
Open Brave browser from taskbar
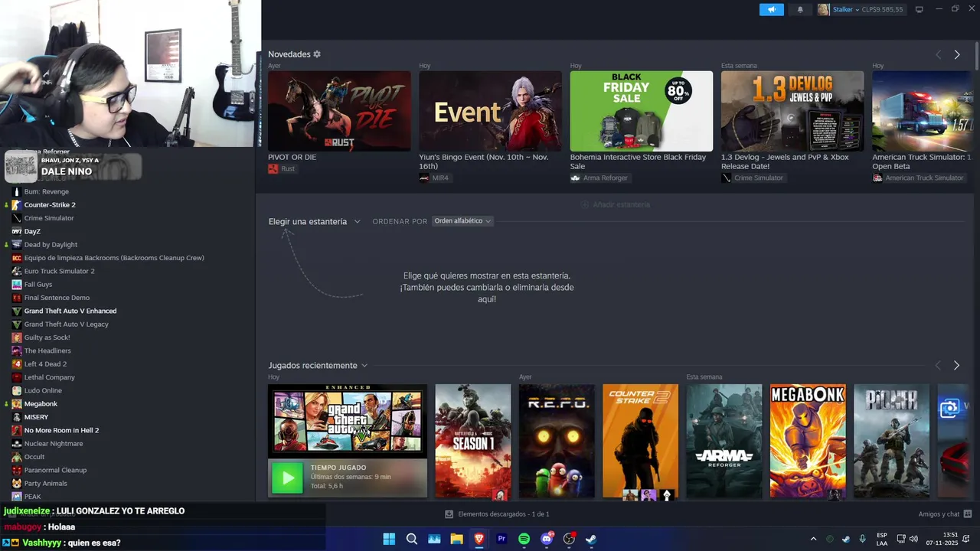[x=479, y=539]
